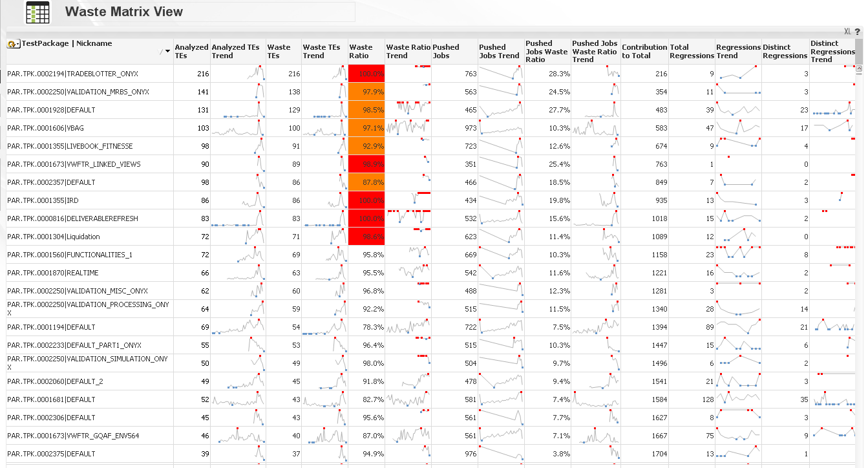This screenshot has height=468, width=868.
Task: Click the Waste Matrix table icon
Action: point(37,12)
